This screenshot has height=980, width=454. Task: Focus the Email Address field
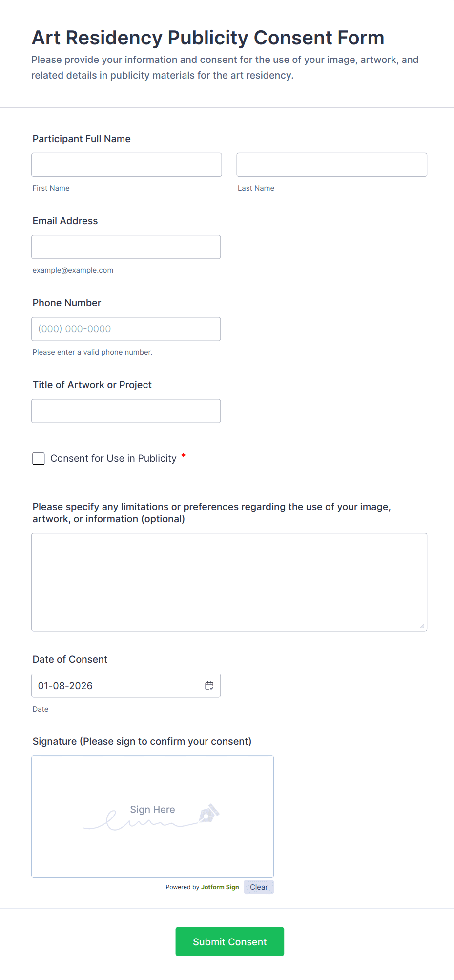[126, 247]
